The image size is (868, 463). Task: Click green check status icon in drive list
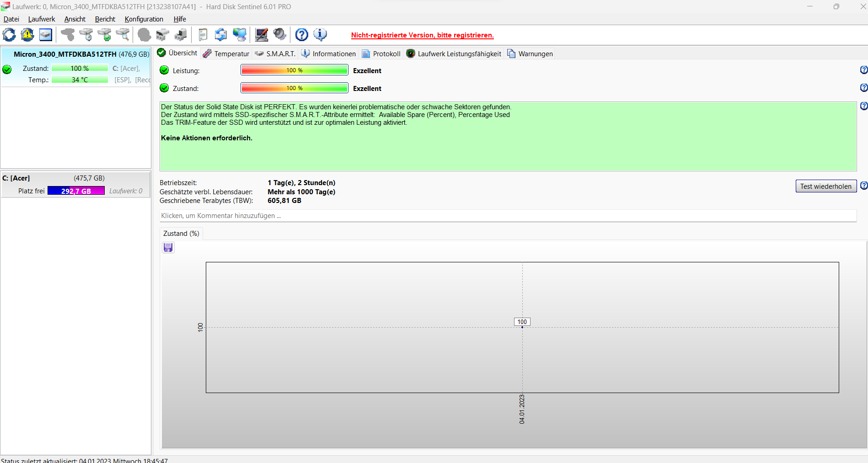tap(7, 69)
